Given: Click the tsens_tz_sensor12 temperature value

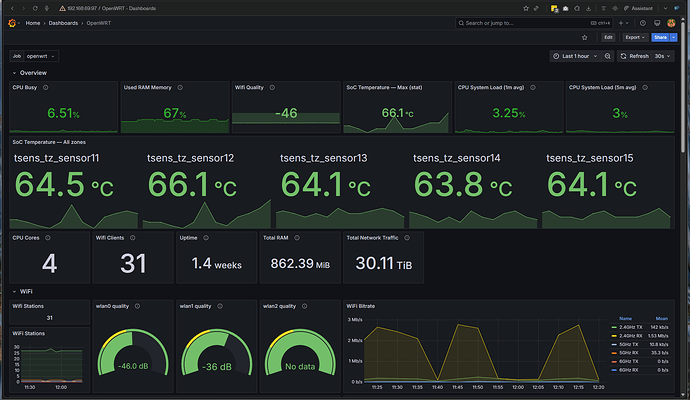Looking at the screenshot, I should [192, 185].
